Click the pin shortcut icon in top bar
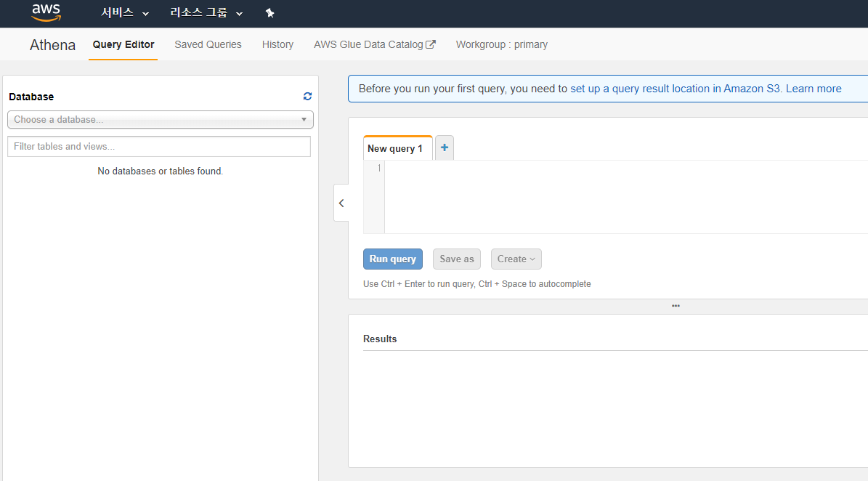This screenshot has width=868, height=481. (269, 13)
